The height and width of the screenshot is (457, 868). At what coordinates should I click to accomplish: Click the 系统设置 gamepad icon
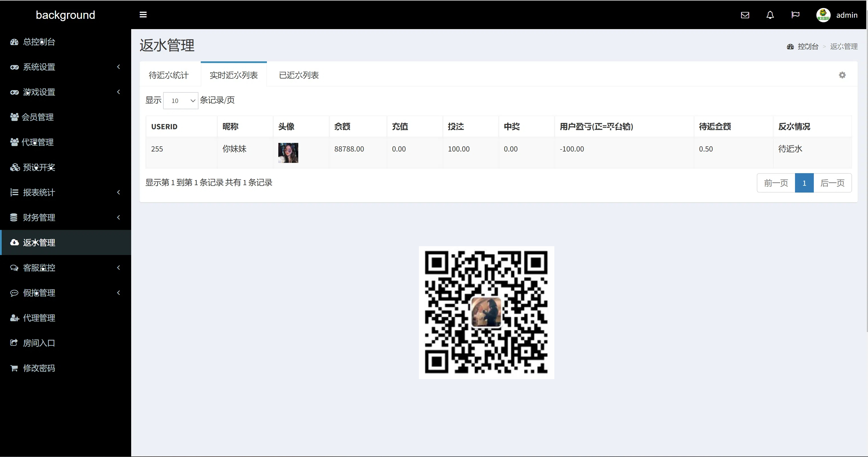coord(14,67)
